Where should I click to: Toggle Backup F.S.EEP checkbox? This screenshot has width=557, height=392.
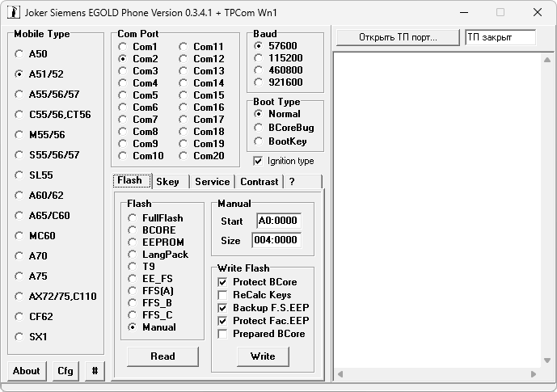coord(264,308)
